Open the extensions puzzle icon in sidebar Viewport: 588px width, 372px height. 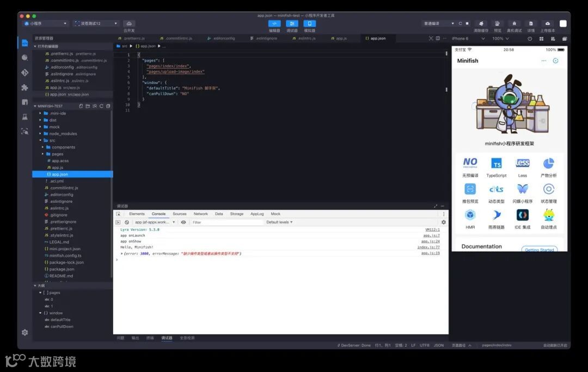24,87
